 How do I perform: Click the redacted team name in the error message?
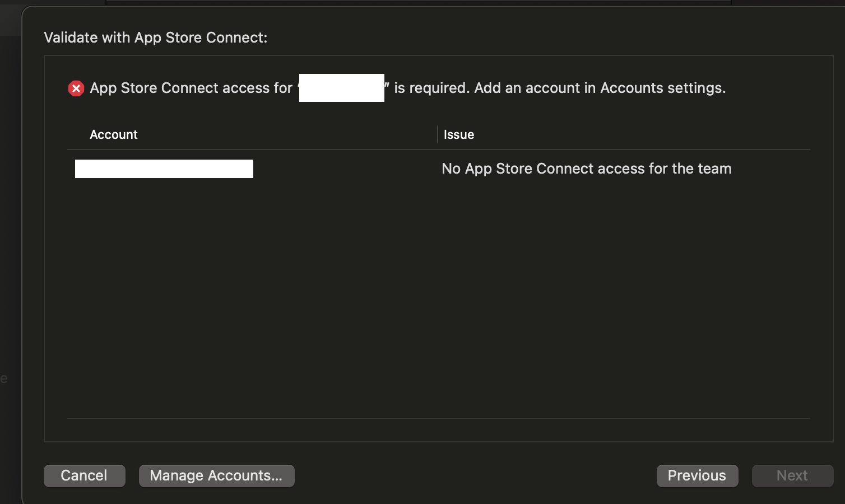pos(342,88)
